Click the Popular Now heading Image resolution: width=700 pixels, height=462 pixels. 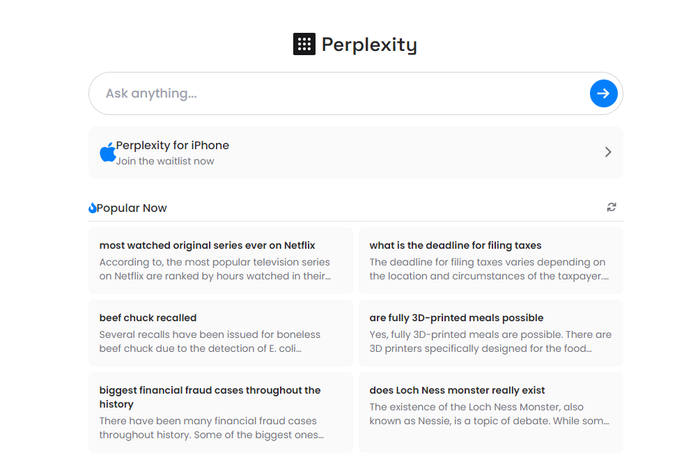(132, 208)
